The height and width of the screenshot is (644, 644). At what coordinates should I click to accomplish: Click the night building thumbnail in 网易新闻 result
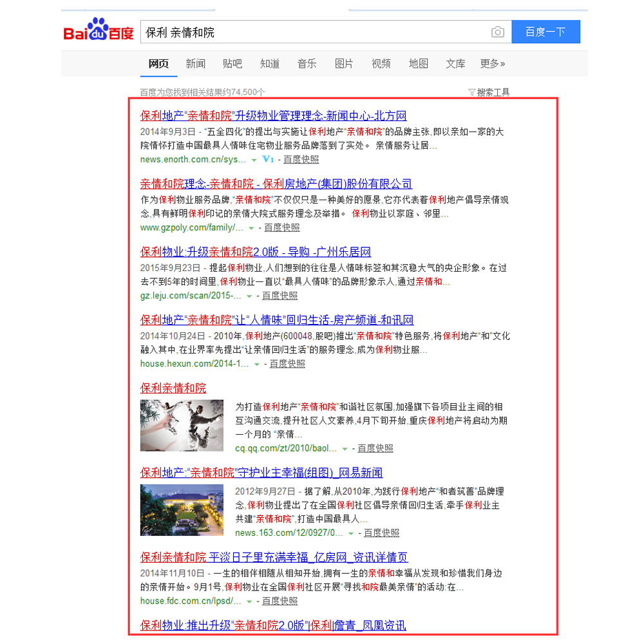coord(182,510)
